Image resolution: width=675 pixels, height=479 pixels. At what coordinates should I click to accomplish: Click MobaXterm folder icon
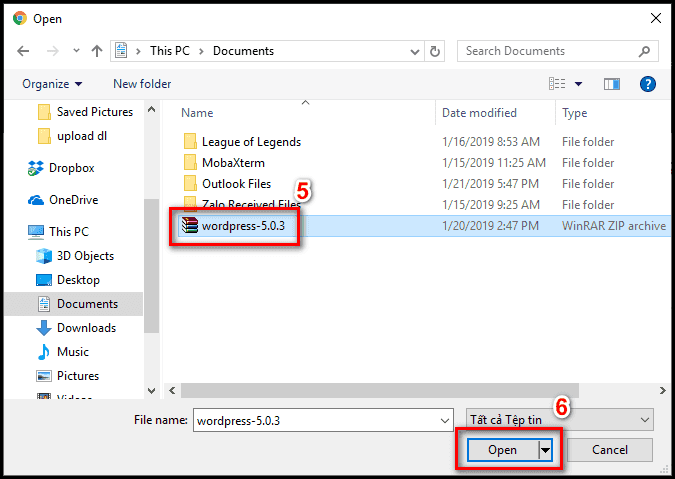click(190, 163)
